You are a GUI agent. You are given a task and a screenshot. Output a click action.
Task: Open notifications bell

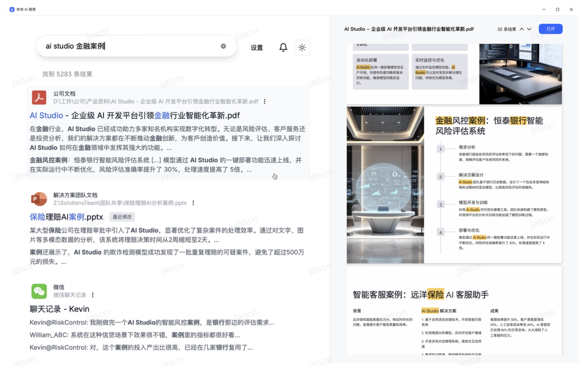click(x=283, y=47)
